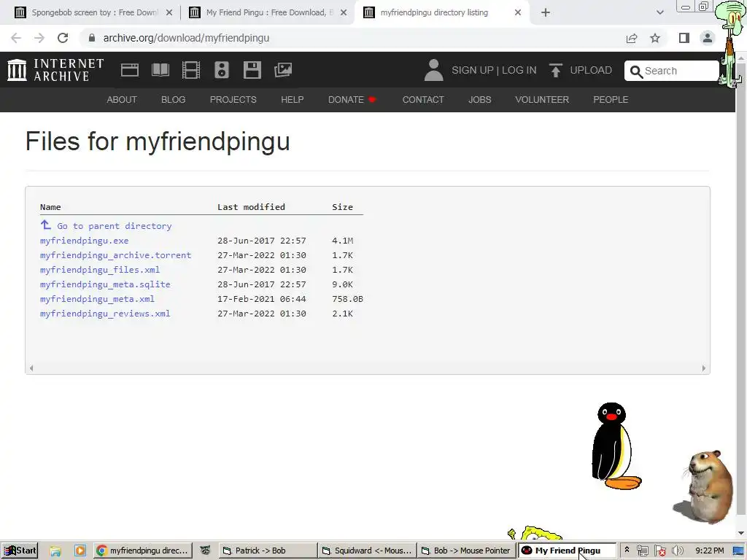
Task: Click the share page icon in address bar
Action: [x=632, y=38]
